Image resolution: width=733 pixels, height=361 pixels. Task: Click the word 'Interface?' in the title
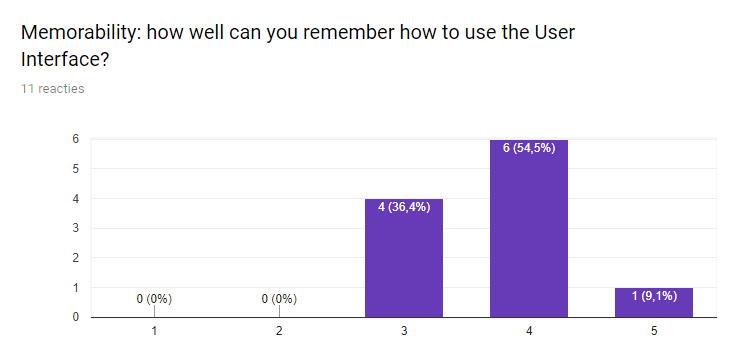[x=65, y=60]
